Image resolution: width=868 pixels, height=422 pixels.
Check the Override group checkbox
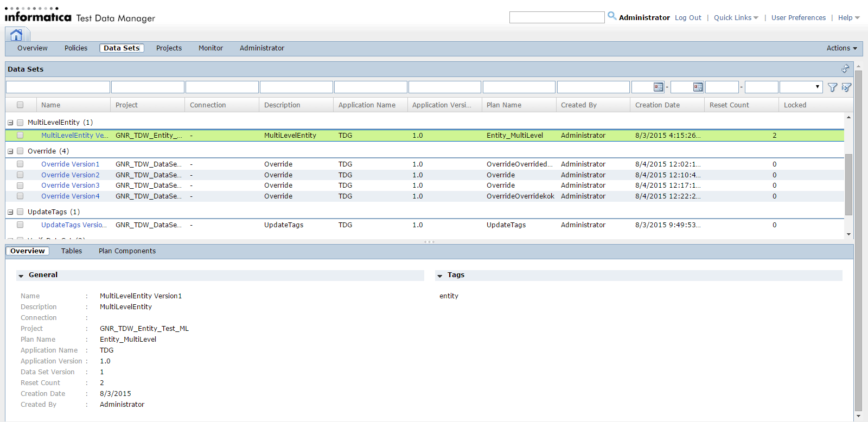click(x=20, y=151)
